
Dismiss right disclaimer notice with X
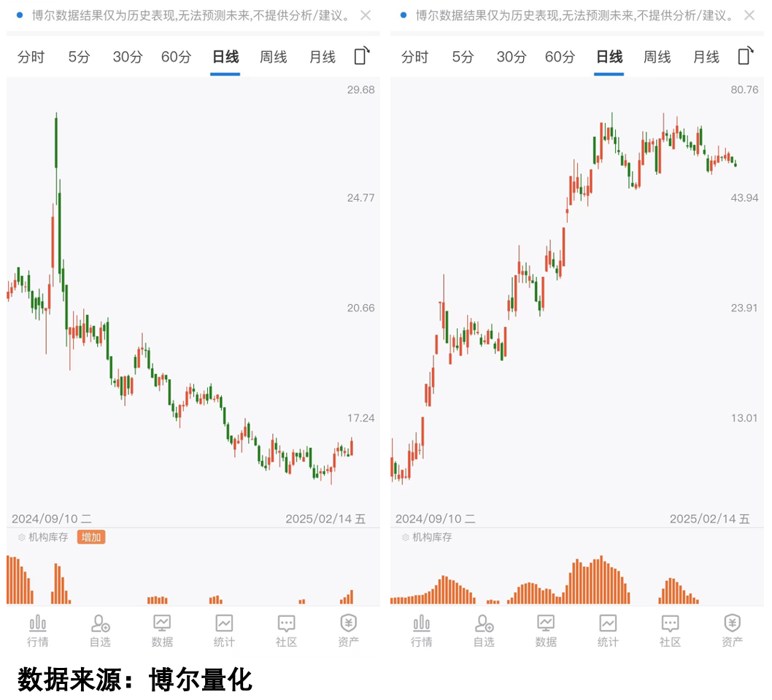749,15
